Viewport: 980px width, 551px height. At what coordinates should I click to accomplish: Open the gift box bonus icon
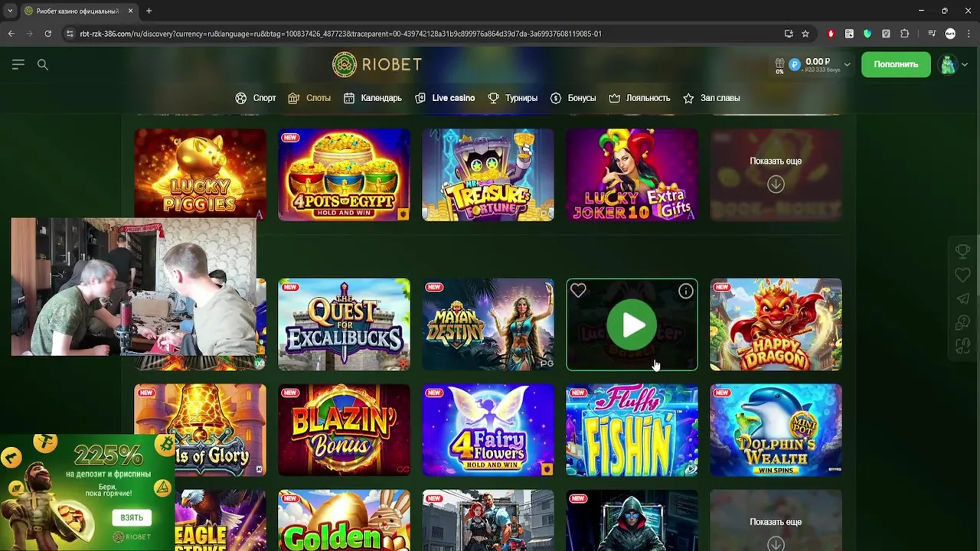coord(779,64)
